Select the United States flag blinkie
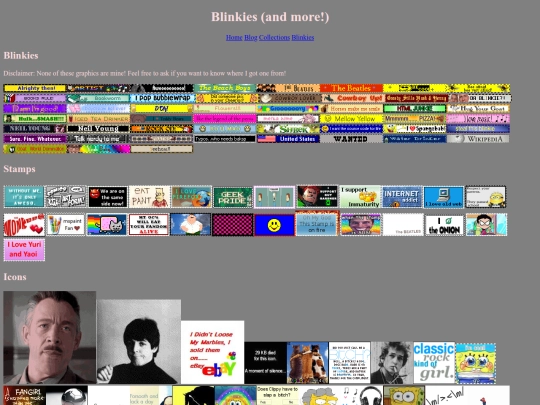This screenshot has height=405, width=540. click(x=288, y=139)
